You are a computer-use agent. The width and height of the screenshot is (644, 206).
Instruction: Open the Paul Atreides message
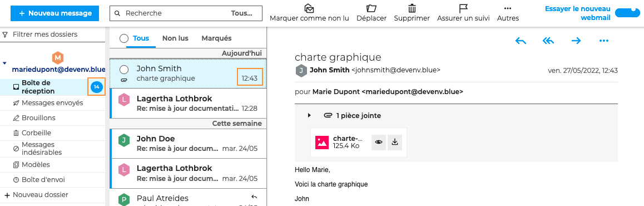tap(188, 198)
